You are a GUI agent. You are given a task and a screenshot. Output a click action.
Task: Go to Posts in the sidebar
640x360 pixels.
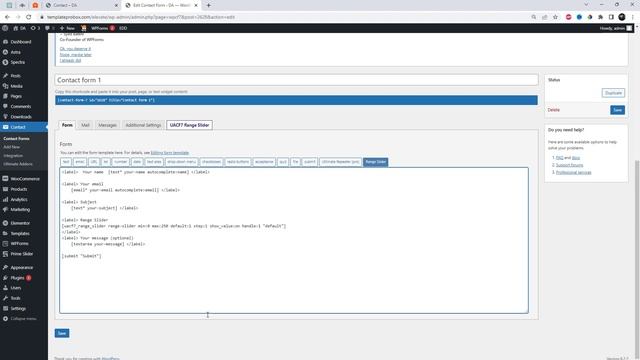pyautogui.click(x=16, y=76)
